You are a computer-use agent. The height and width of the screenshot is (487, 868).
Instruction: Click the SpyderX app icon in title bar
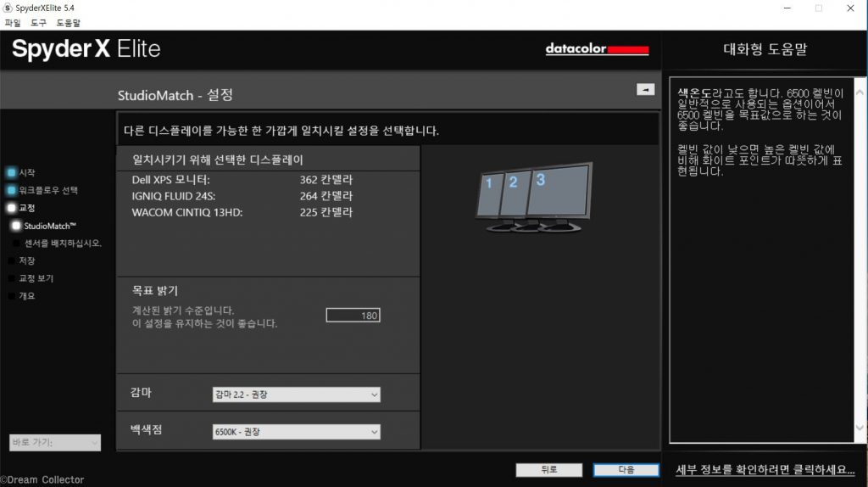coord(7,8)
